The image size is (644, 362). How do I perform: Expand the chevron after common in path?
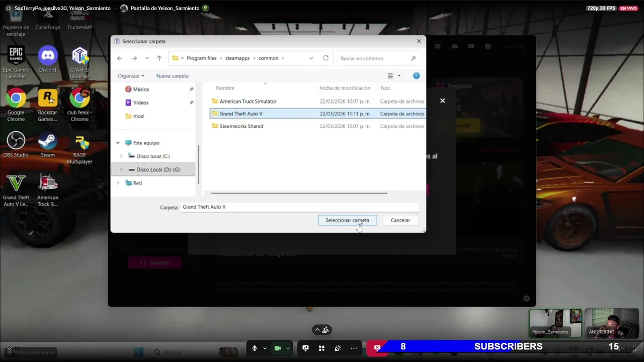[283, 58]
